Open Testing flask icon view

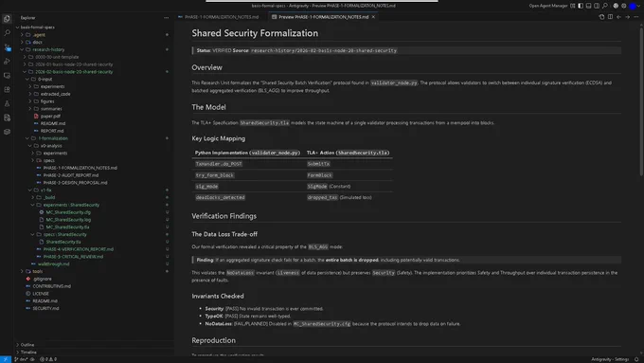click(x=7, y=103)
